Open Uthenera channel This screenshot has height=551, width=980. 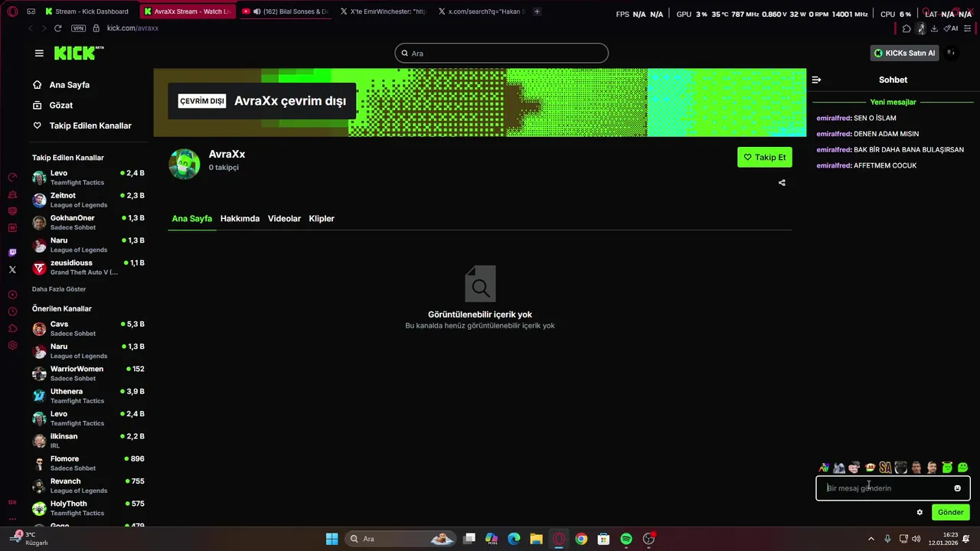click(x=88, y=396)
